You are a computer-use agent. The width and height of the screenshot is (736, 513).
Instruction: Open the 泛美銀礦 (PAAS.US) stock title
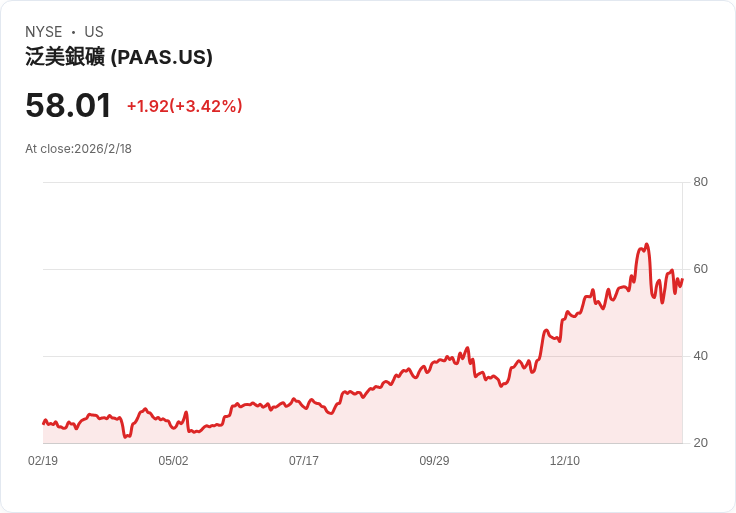pyautogui.click(x=119, y=58)
